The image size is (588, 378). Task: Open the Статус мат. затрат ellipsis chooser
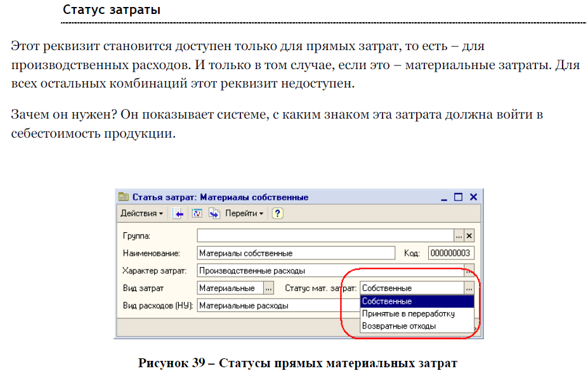[x=469, y=288]
